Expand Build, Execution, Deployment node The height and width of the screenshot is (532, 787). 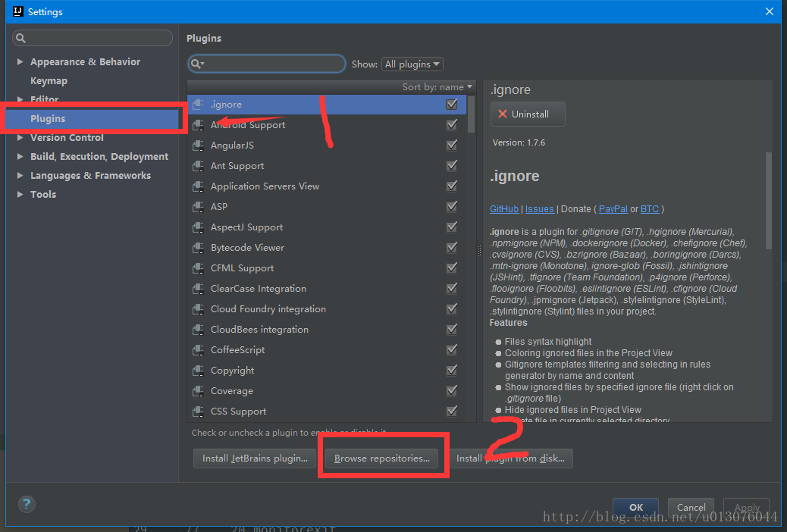tap(20, 157)
